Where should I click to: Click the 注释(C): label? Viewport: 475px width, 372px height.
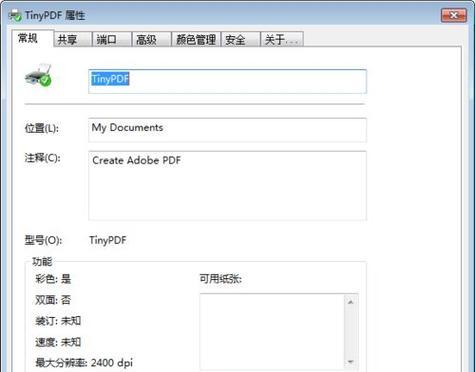pos(42,158)
